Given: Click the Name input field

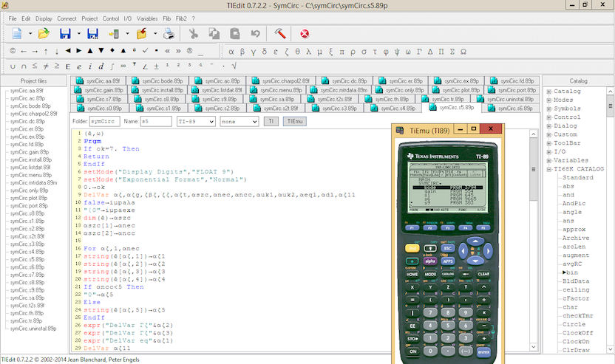Looking at the screenshot, I should 156,122.
